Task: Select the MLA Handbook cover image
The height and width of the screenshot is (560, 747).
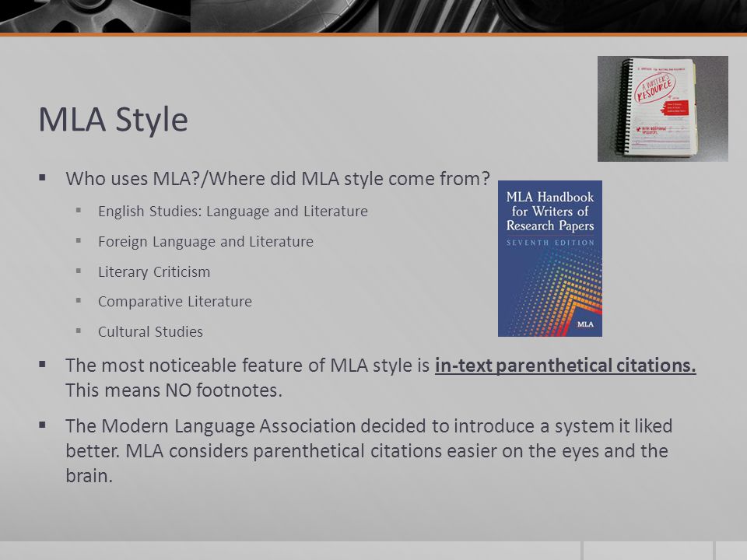Action: point(550,258)
